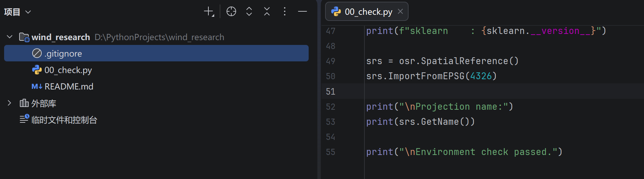Select opened file with the locate crosshair icon
644x179 pixels.
[231, 12]
